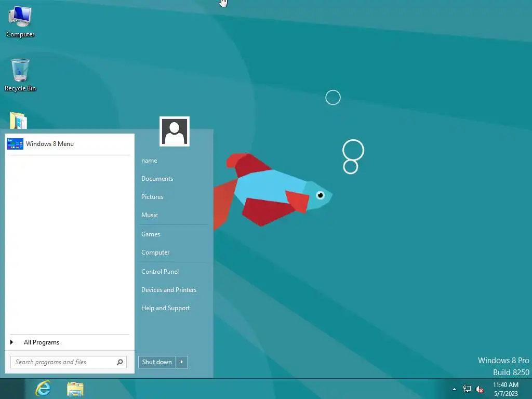Open the name user folder
The width and height of the screenshot is (532, 399).
[x=149, y=161]
